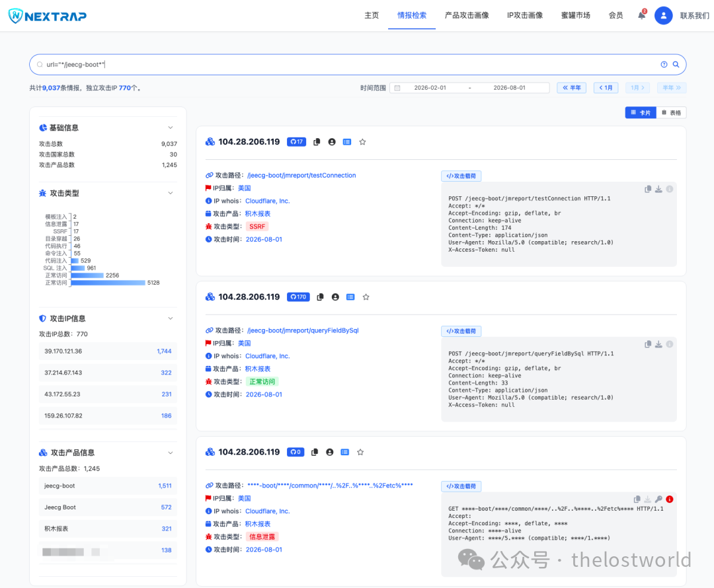714x588 pixels.
Task: Open queryFieldBySql attack path link
Action: coord(303,331)
